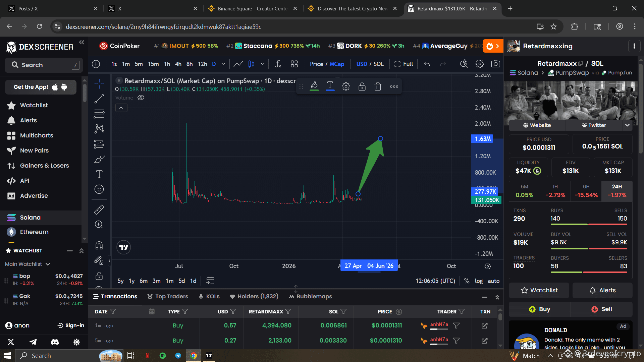This screenshot has height=362, width=644.
Task: Click the green Buy button
Action: coord(539,309)
